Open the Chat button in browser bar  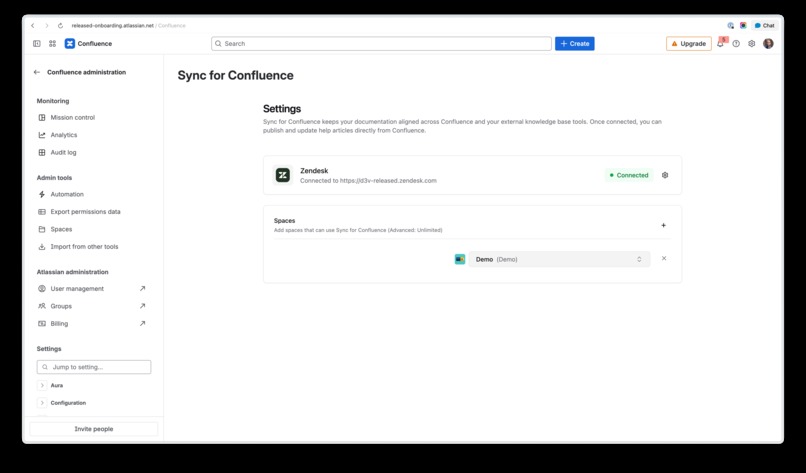pyautogui.click(x=764, y=26)
